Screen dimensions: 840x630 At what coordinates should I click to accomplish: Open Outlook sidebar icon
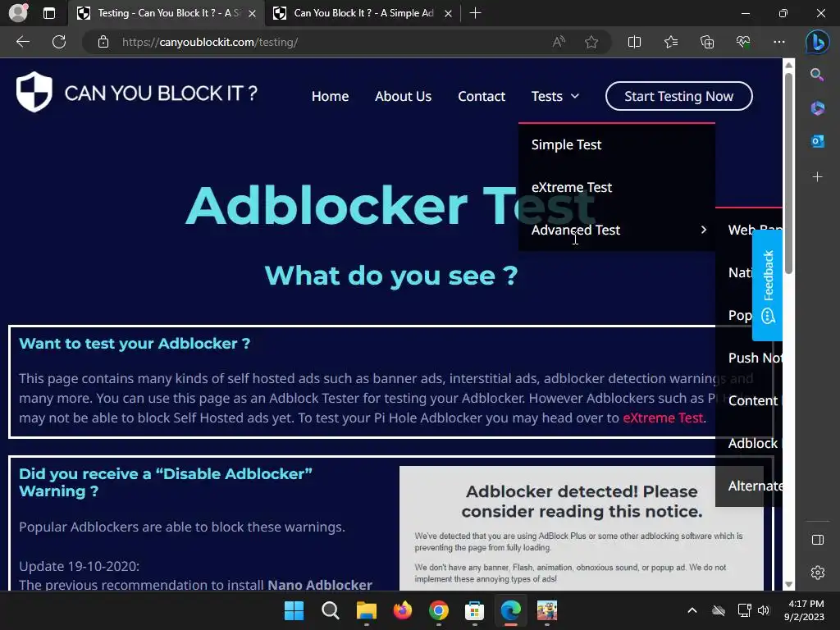click(x=818, y=141)
